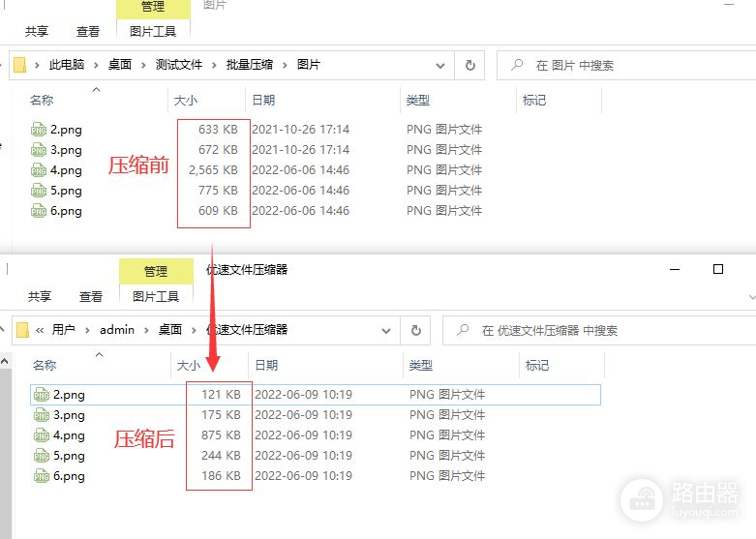Open address history dropdown in 图片 window
The height and width of the screenshot is (539, 756).
tap(440, 66)
